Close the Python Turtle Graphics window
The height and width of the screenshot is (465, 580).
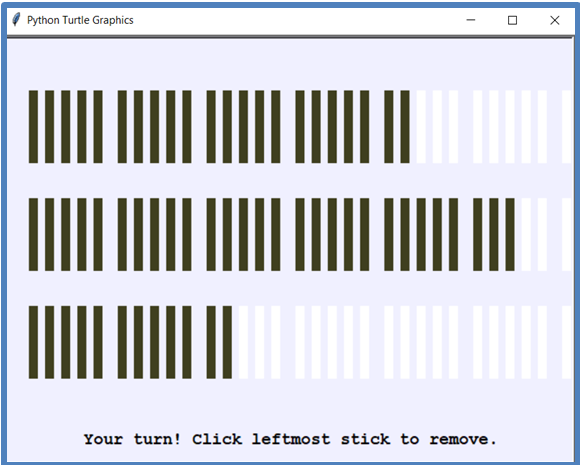(x=554, y=20)
